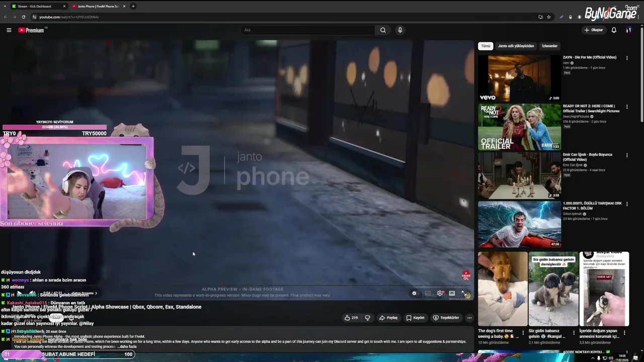The width and height of the screenshot is (644, 362).
Task: Click the magnifier search button
Action: pos(383,30)
